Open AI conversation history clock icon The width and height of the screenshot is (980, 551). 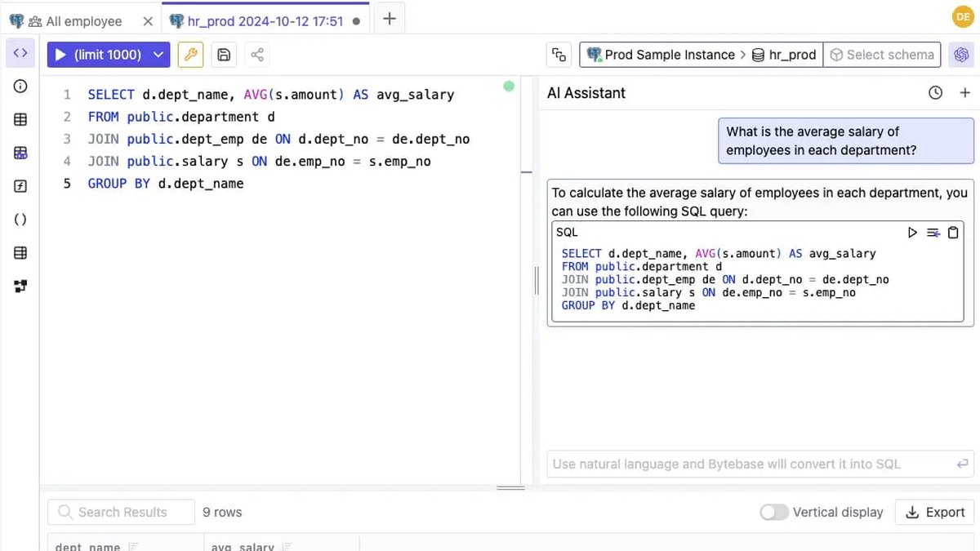(936, 93)
